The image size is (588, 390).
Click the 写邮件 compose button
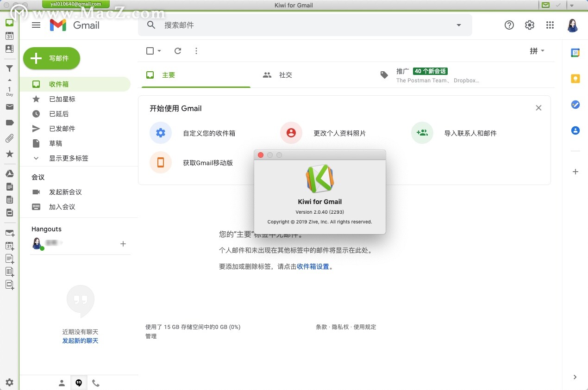click(x=52, y=58)
